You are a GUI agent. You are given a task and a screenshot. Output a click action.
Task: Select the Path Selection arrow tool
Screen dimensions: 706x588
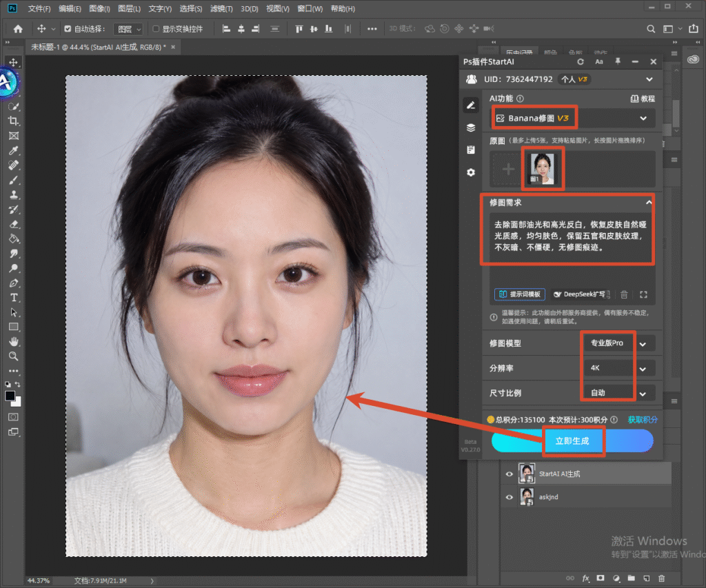click(x=14, y=312)
